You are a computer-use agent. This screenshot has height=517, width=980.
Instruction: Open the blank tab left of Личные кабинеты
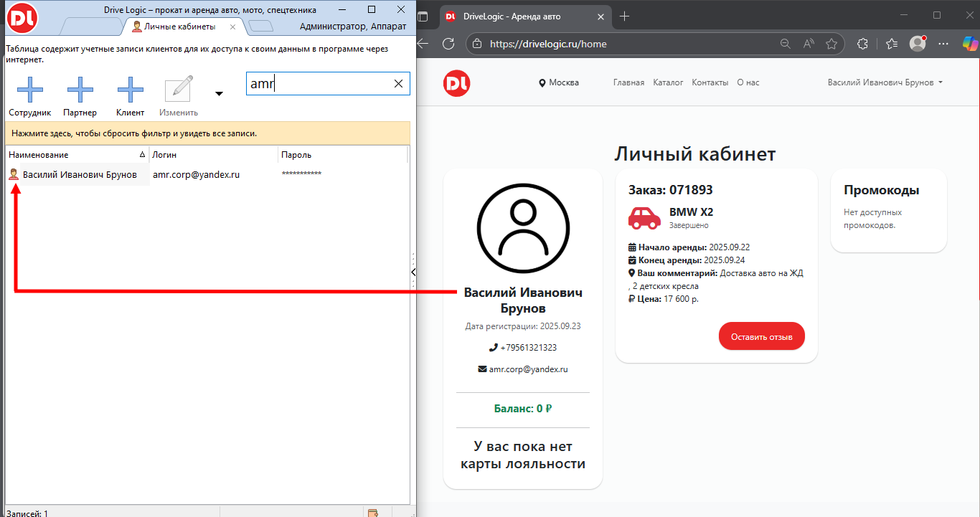[91, 27]
